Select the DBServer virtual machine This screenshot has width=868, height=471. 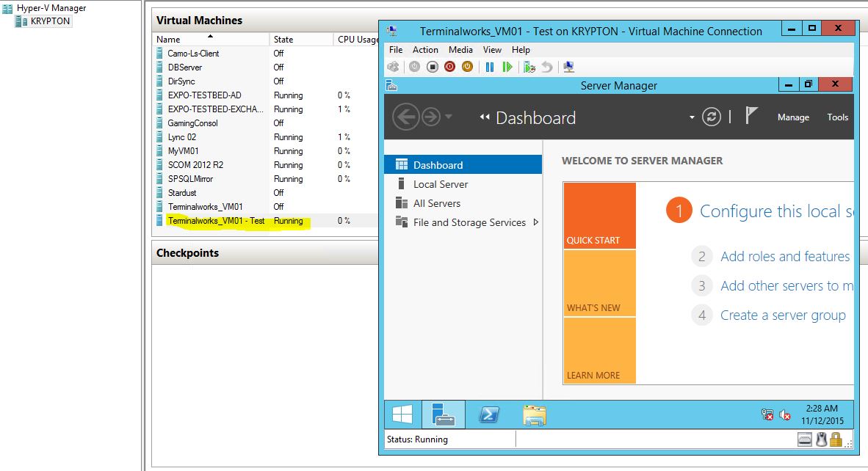pos(185,67)
